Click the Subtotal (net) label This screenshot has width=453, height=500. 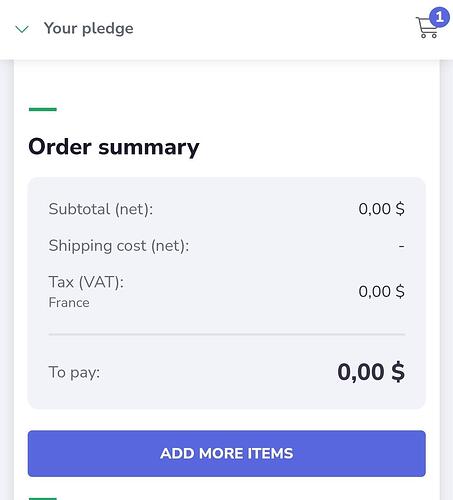click(101, 209)
